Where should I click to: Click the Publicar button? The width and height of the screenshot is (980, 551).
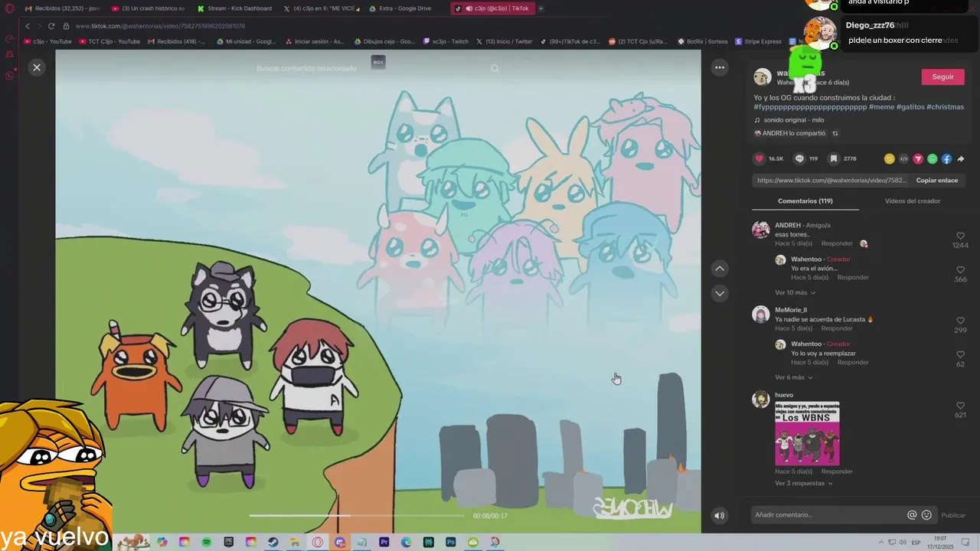point(953,516)
